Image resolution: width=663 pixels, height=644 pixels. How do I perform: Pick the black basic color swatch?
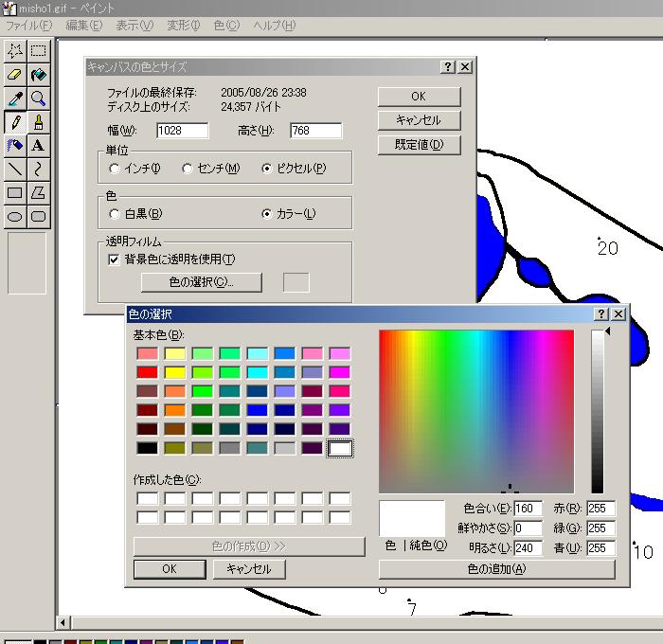[147, 448]
